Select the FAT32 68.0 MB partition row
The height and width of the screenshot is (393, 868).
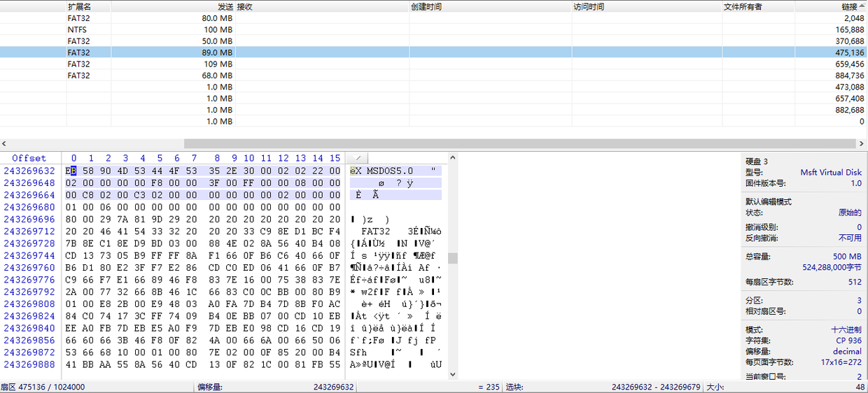(150, 76)
